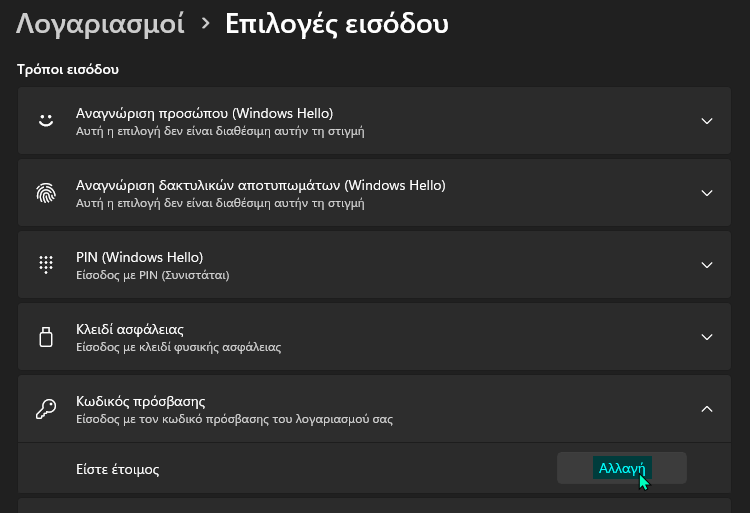Click the password key icon

46,409
